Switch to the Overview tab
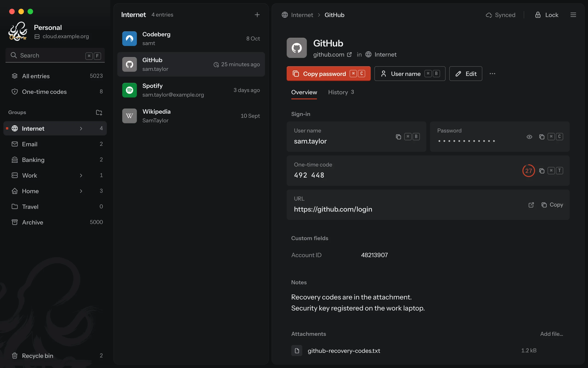588x368 pixels. [304, 92]
